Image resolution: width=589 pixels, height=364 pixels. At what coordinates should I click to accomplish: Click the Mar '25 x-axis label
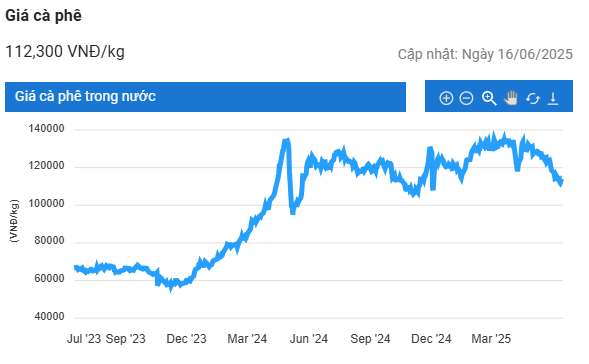point(491,339)
